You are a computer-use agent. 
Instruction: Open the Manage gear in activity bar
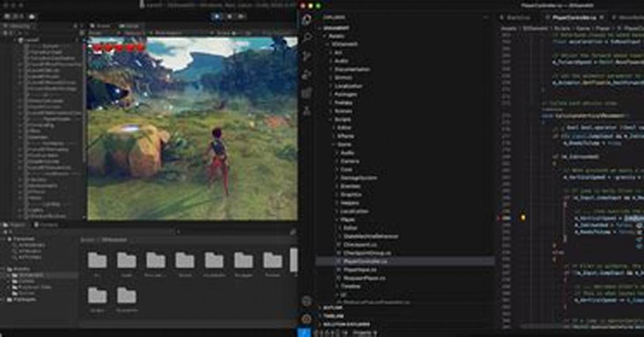coord(306,319)
